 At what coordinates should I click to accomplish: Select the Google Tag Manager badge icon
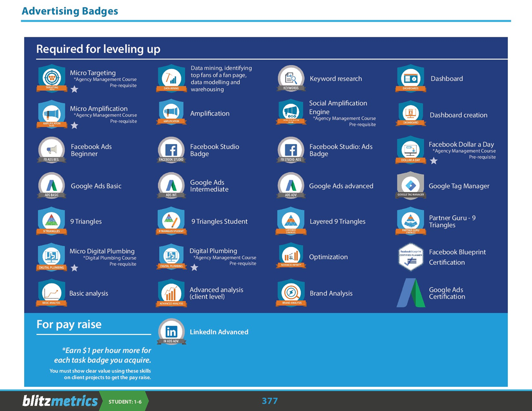tap(411, 185)
